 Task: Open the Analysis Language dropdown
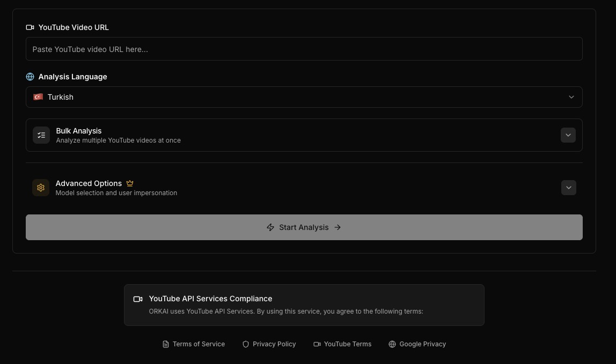304,97
